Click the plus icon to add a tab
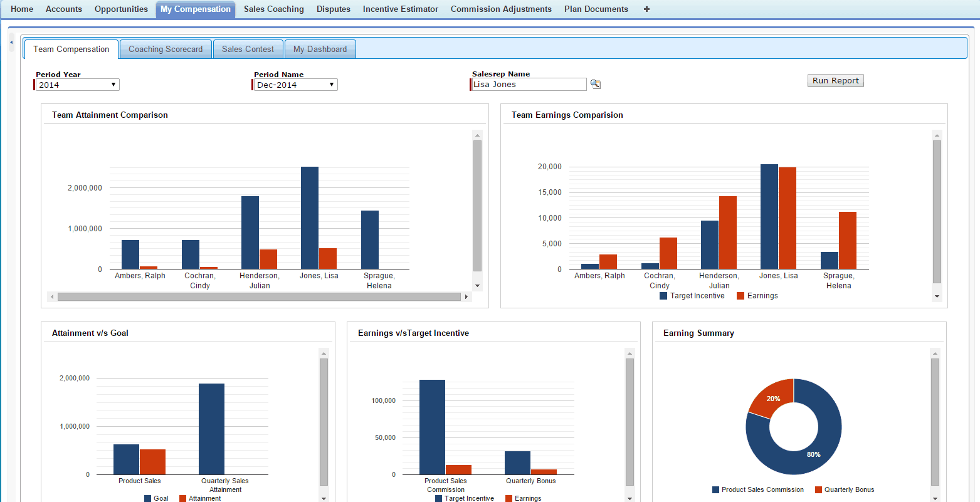 646,9
